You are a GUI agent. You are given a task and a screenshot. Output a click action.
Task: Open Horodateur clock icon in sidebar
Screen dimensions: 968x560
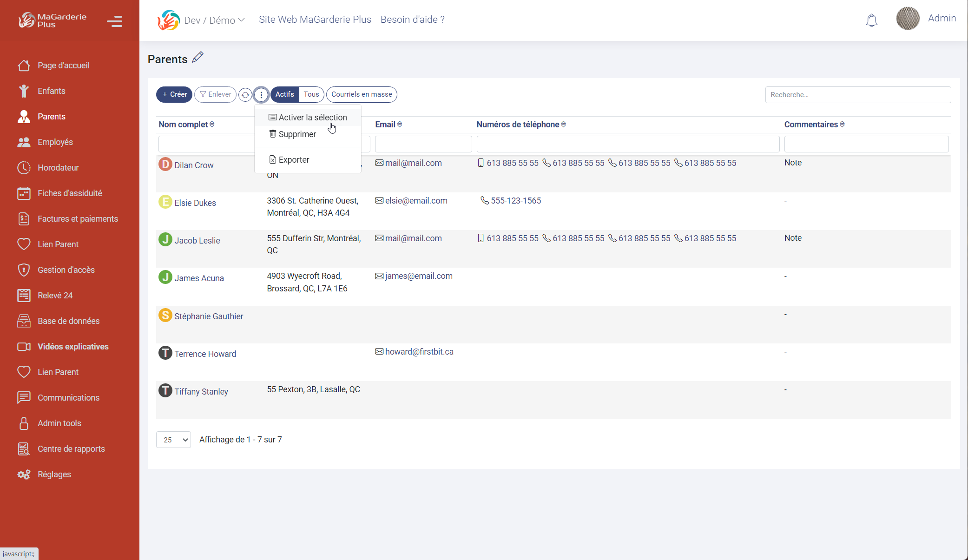[24, 168]
